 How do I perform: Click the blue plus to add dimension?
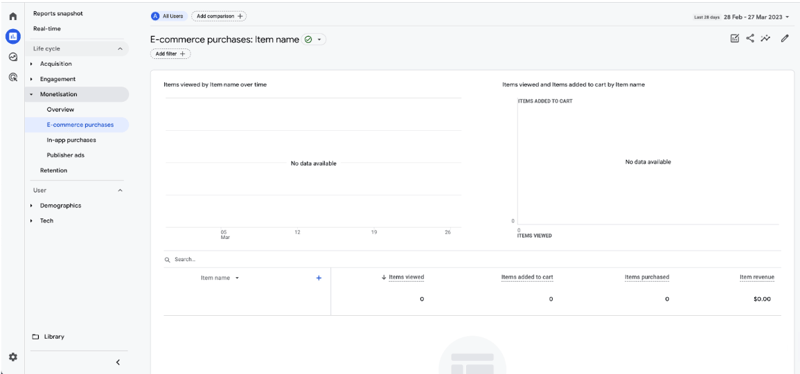(319, 278)
